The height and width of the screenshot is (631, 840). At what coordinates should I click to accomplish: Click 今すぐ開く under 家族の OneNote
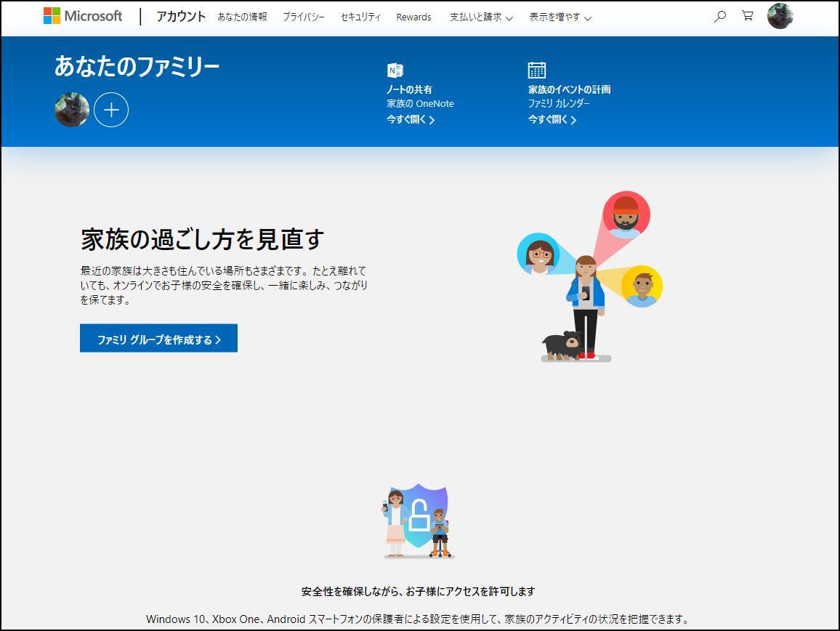click(411, 120)
